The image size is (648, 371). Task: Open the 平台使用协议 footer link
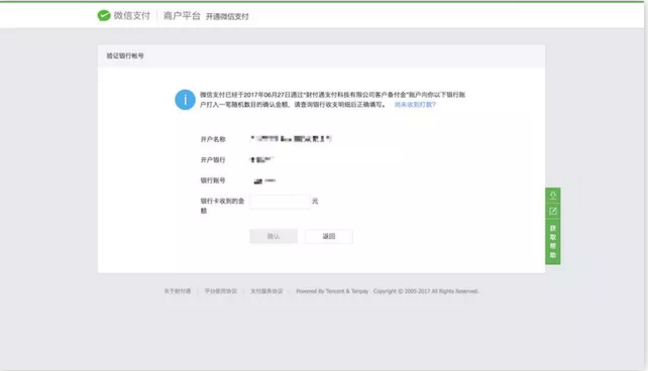coord(221,291)
